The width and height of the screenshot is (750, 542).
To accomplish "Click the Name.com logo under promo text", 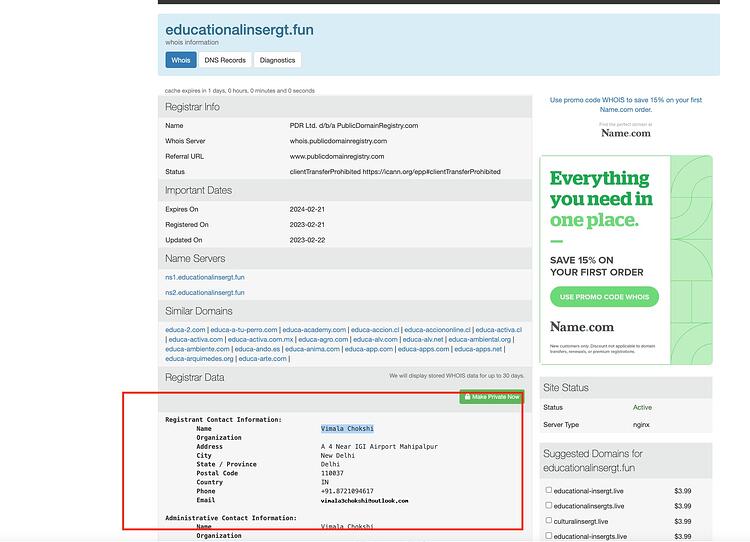I will (x=626, y=133).
